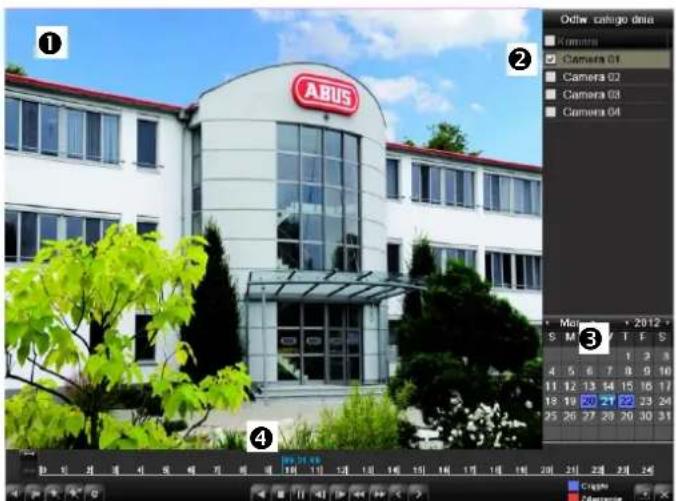Click the hide panel icon at bottom right

click(x=642, y=493)
